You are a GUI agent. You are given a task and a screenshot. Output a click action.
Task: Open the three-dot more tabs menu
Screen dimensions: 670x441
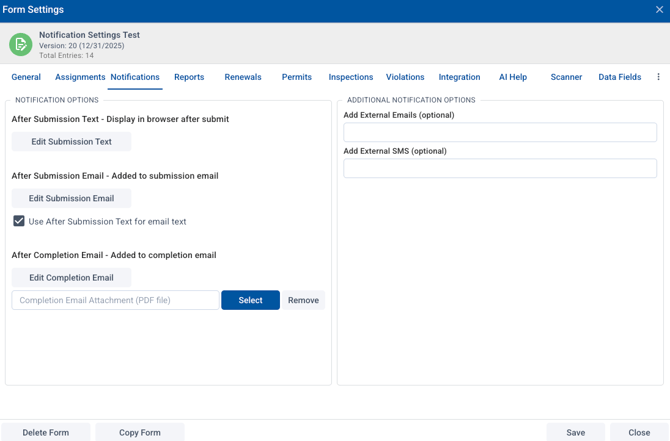coord(658,77)
